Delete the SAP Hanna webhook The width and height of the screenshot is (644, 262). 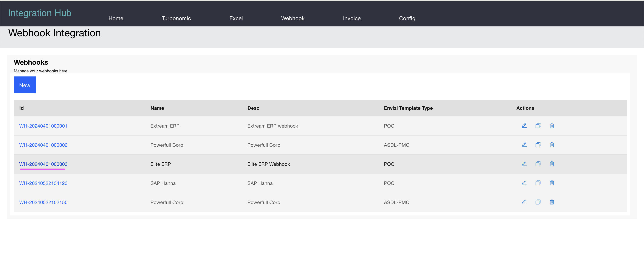552,183
